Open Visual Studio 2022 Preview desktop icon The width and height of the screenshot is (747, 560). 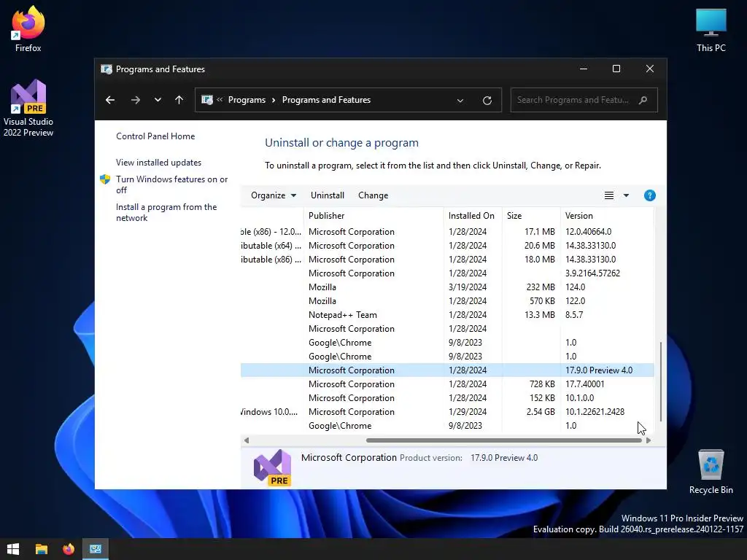click(28, 108)
